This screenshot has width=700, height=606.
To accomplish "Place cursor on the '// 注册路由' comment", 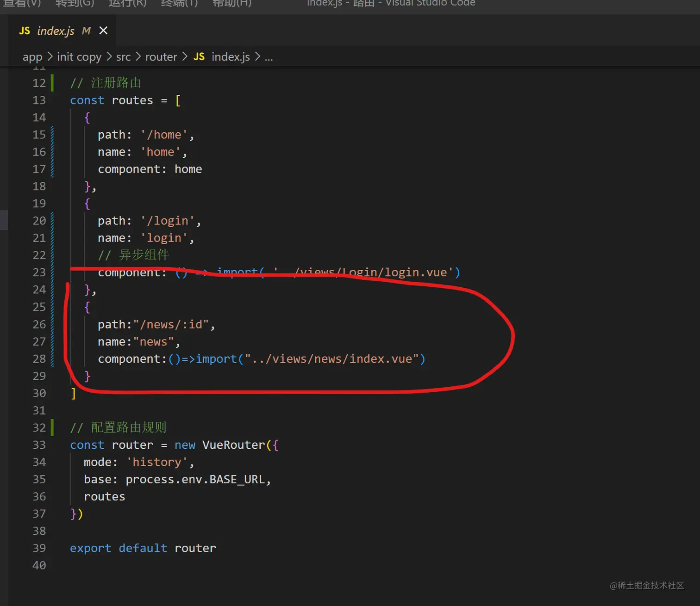I will point(106,83).
